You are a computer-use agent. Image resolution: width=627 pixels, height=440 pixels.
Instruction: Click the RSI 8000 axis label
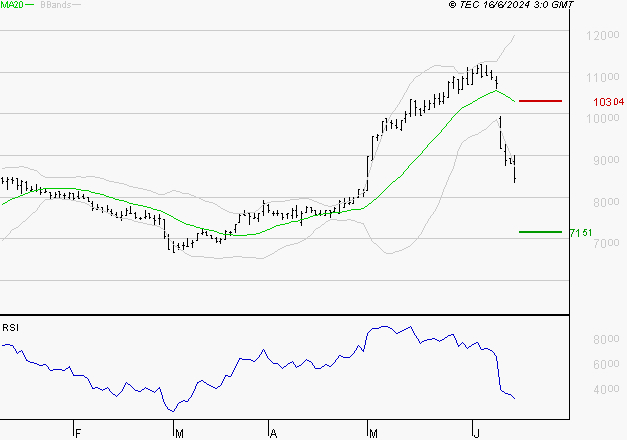click(606, 339)
